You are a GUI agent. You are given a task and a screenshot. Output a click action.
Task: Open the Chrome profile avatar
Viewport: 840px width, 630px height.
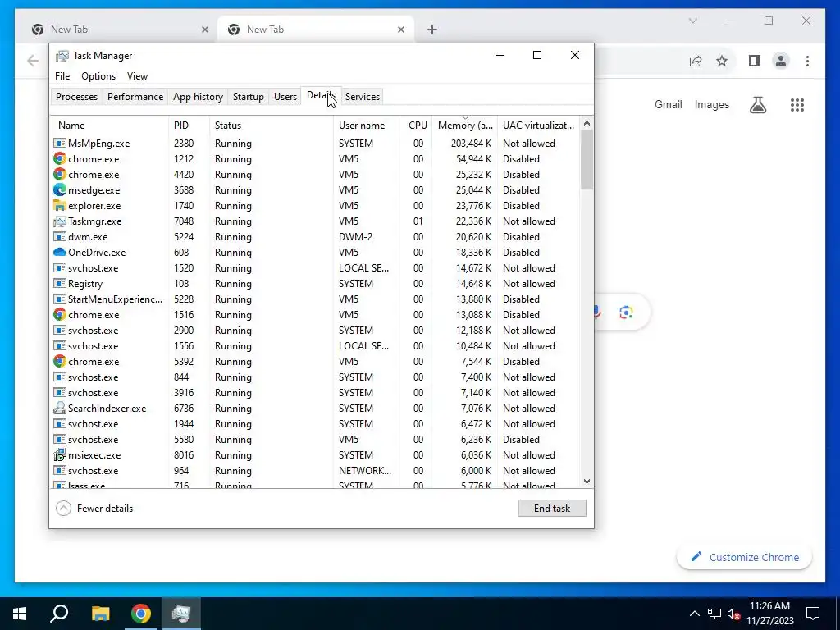tap(781, 61)
